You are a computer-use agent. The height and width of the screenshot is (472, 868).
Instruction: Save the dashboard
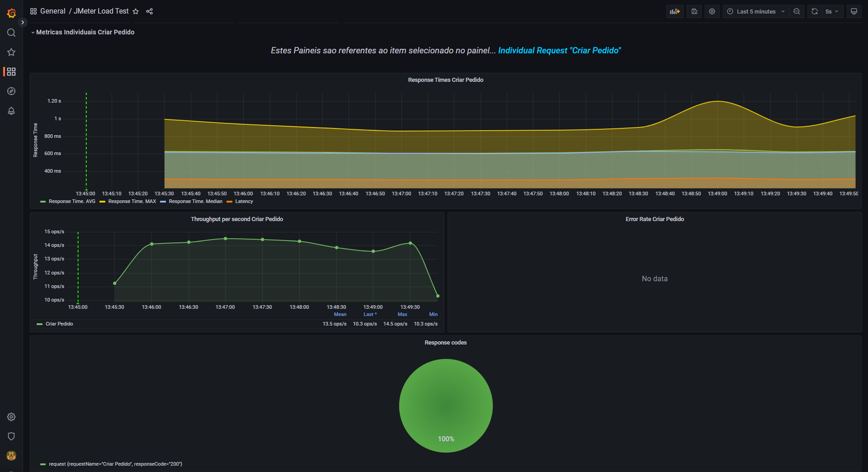pyautogui.click(x=694, y=11)
